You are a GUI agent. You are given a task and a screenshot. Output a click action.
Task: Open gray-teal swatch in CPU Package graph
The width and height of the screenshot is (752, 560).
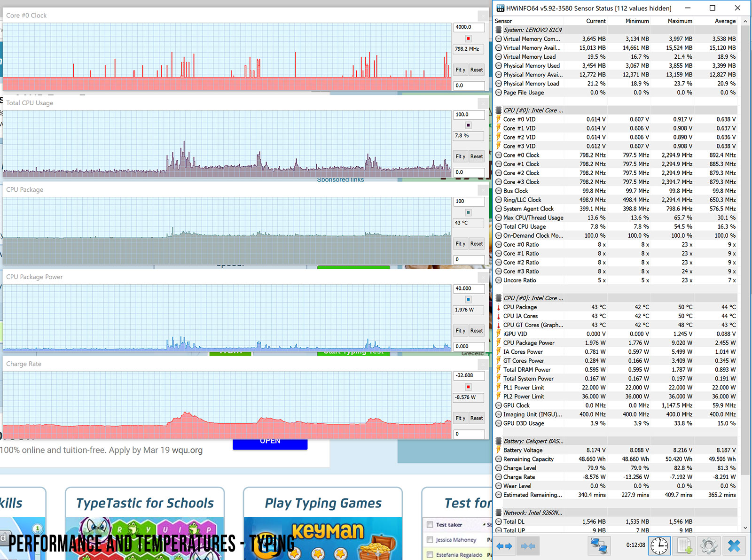(x=468, y=212)
